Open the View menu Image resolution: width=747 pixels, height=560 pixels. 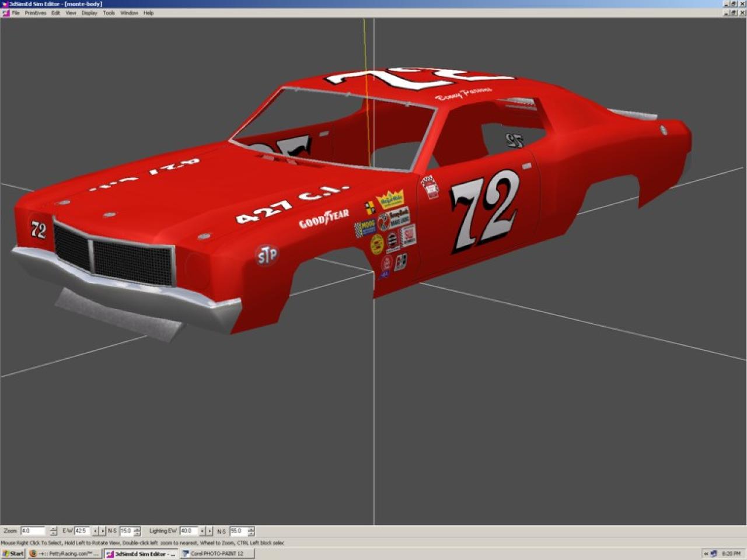pos(71,13)
